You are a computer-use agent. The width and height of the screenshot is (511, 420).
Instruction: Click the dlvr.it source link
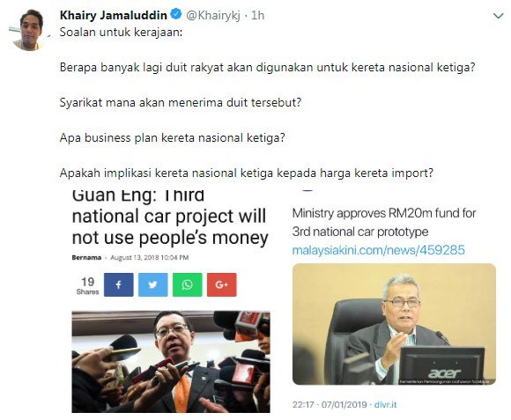click(x=386, y=405)
